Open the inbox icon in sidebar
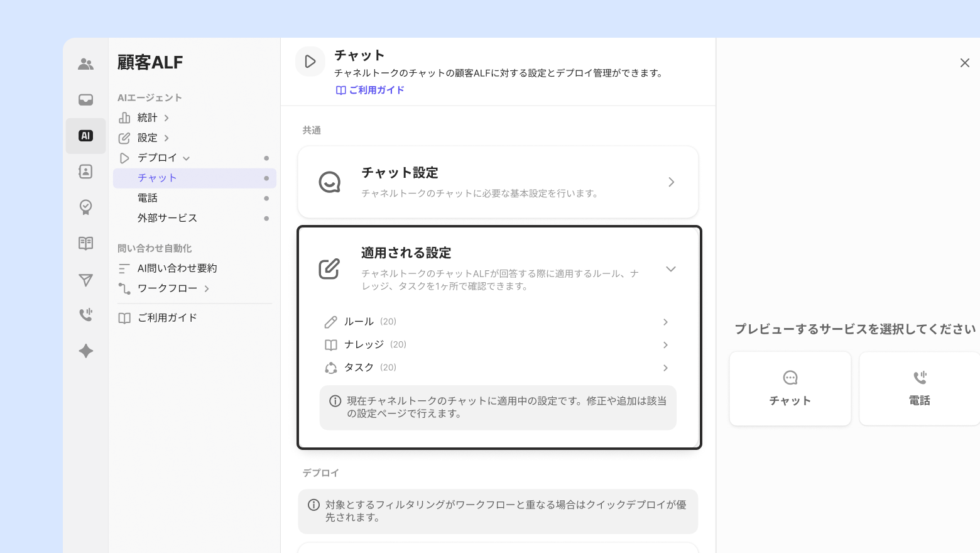Image resolution: width=980 pixels, height=553 pixels. 86,100
